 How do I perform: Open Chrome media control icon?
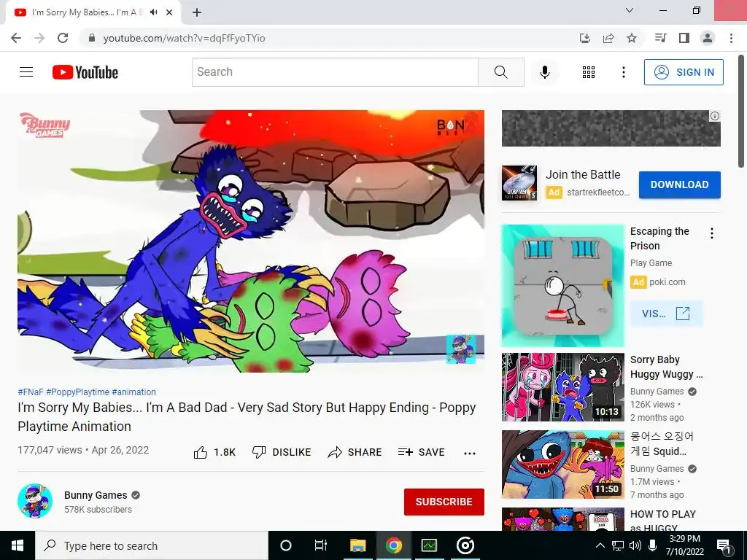(x=660, y=38)
